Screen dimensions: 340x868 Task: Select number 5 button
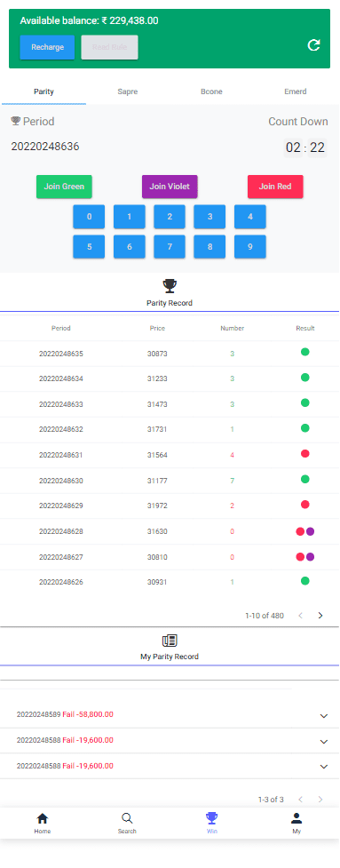pos(89,247)
